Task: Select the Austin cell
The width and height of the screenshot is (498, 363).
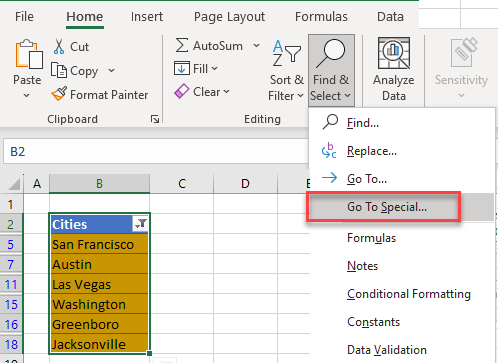Action: point(99,264)
